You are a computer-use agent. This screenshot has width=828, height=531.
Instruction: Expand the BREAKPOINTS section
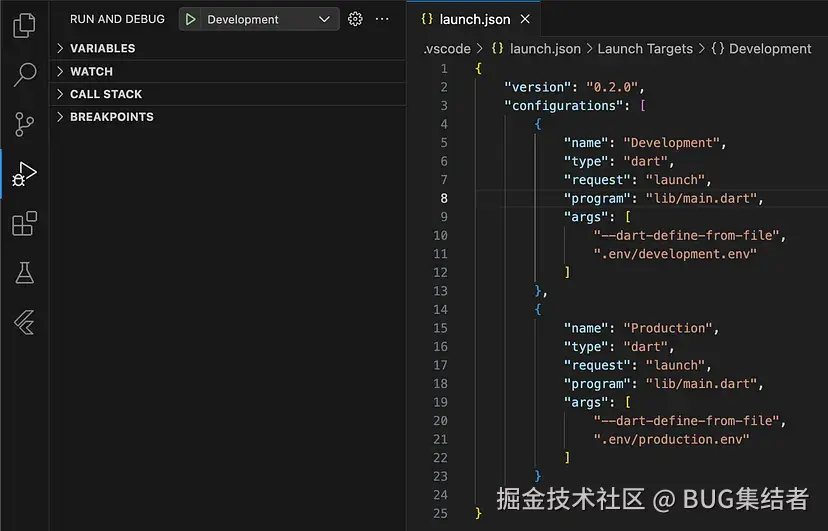(228, 117)
